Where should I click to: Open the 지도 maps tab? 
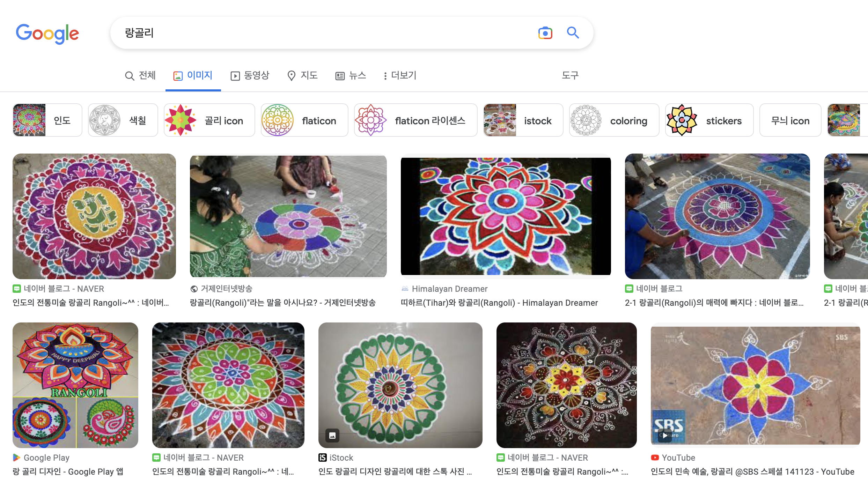302,75
